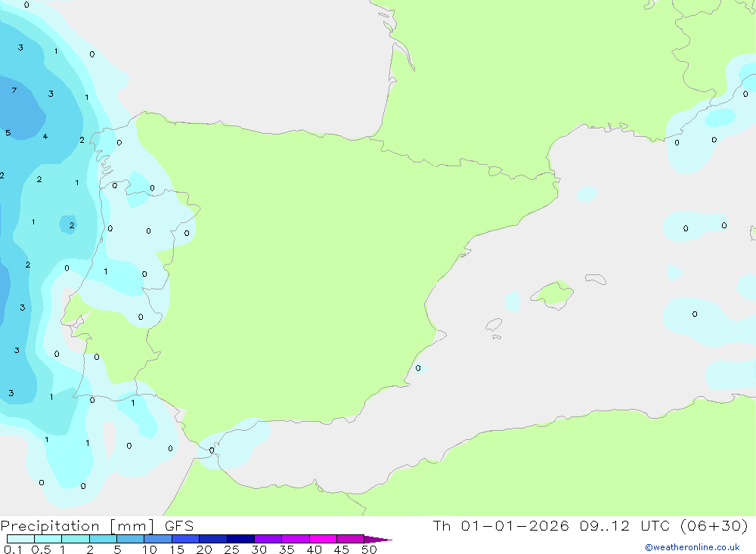Click the 0.5–1 mm legend color swatch

point(48,539)
